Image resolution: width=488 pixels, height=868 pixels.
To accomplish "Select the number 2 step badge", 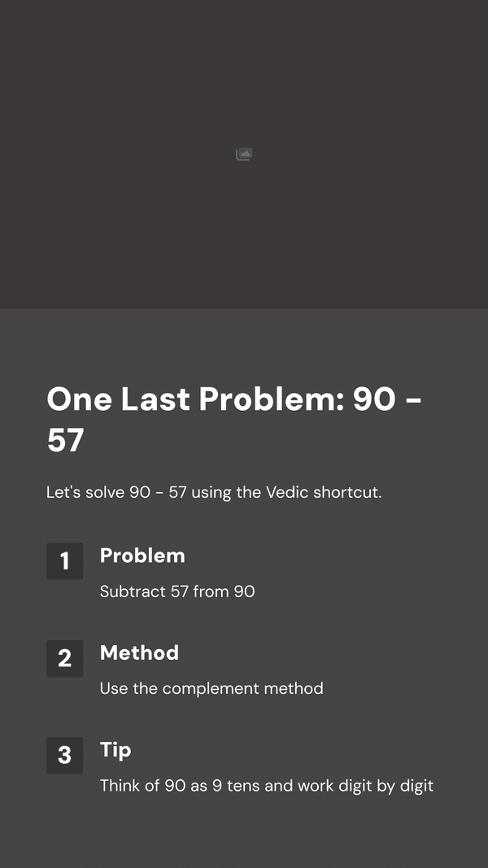I will 65,658.
